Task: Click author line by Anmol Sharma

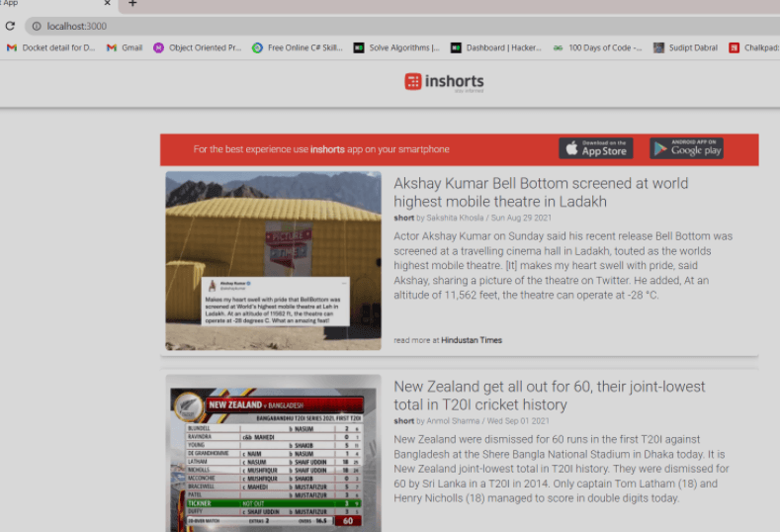Action: click(472, 421)
